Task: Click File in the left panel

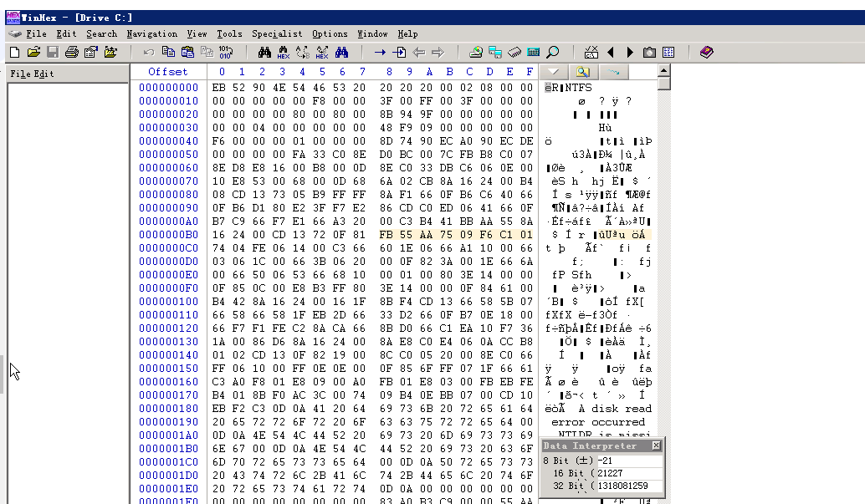Action: click(20, 74)
